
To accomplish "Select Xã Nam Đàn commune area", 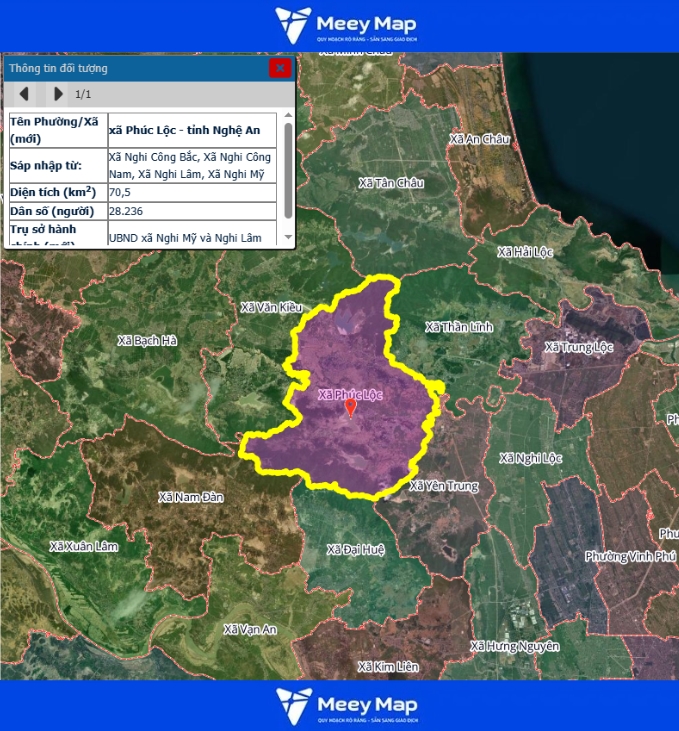I will coord(191,497).
